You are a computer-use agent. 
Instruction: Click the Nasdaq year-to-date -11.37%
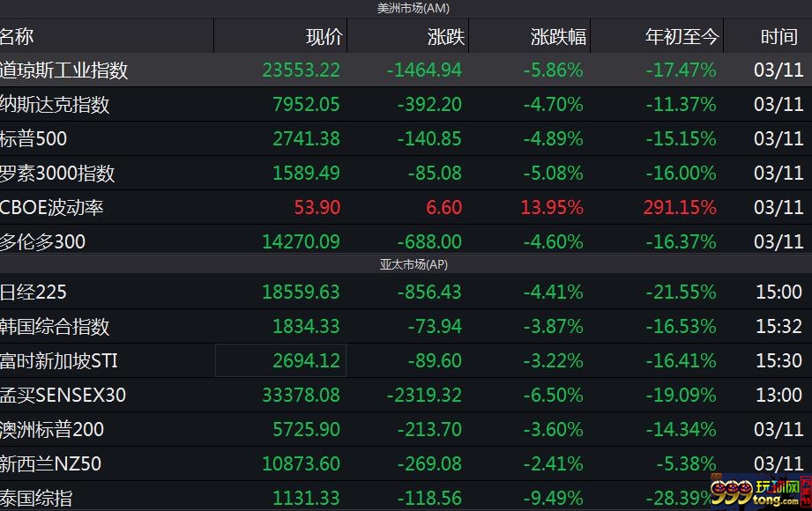[x=681, y=105]
